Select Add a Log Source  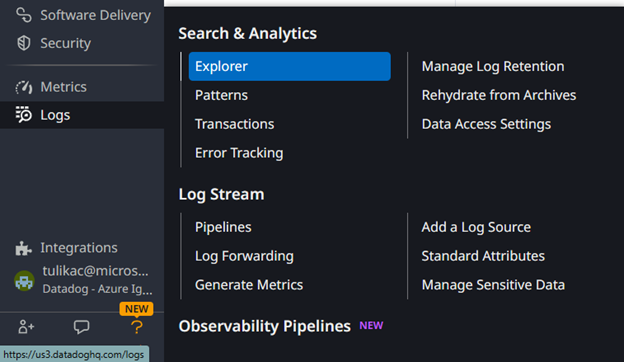[x=476, y=227]
